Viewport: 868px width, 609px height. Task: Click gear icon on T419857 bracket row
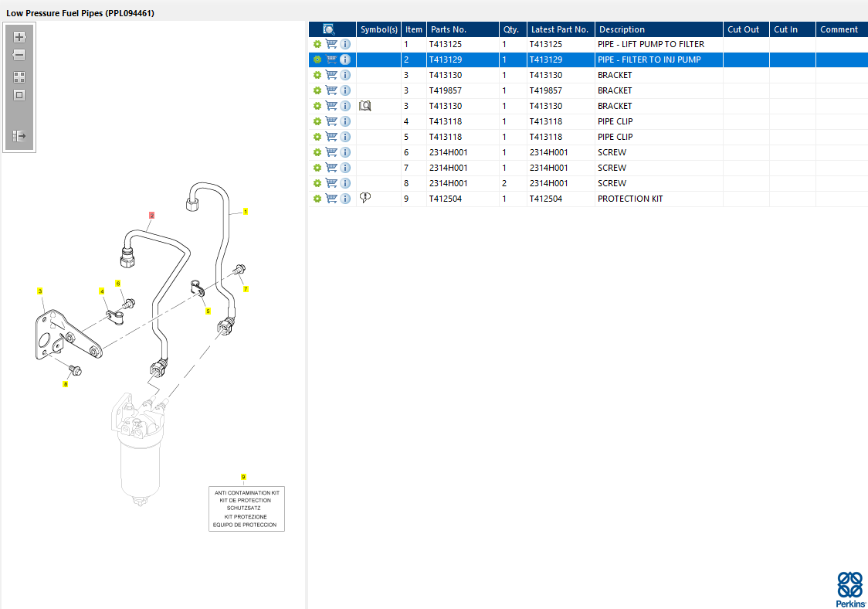tap(317, 90)
